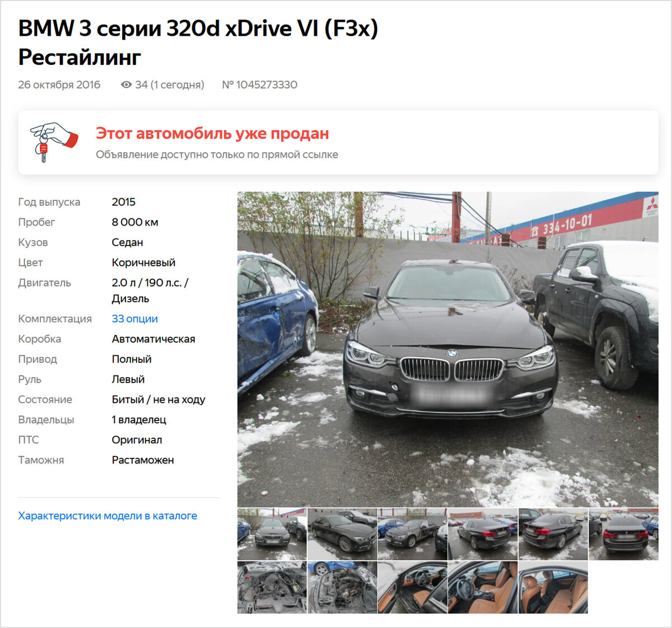Open the 33 опции equipment link
Image resolution: width=672 pixels, height=628 pixels.
coord(134,318)
